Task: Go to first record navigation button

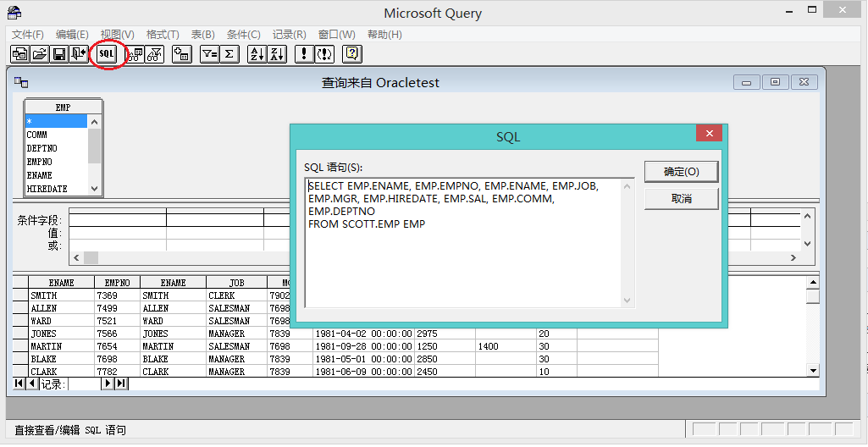Action: tap(19, 384)
